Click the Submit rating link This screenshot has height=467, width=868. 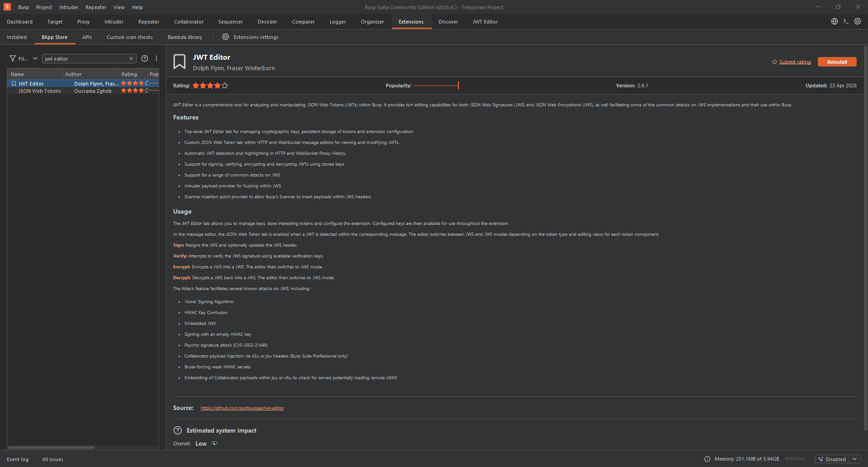tap(795, 62)
